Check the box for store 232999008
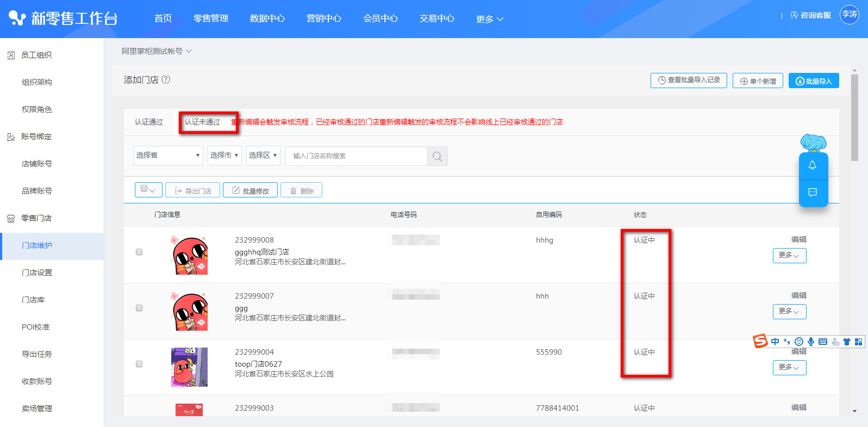The image size is (868, 427). pyautogui.click(x=139, y=252)
